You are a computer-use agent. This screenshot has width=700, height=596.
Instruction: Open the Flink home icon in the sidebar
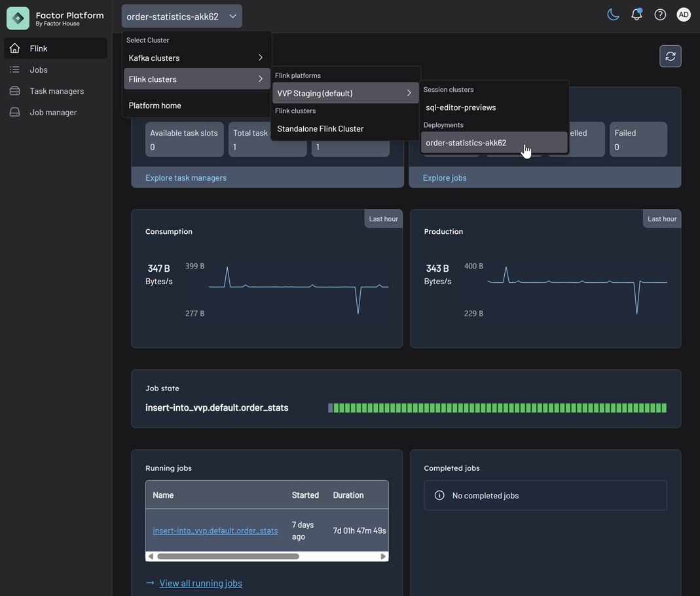(14, 48)
